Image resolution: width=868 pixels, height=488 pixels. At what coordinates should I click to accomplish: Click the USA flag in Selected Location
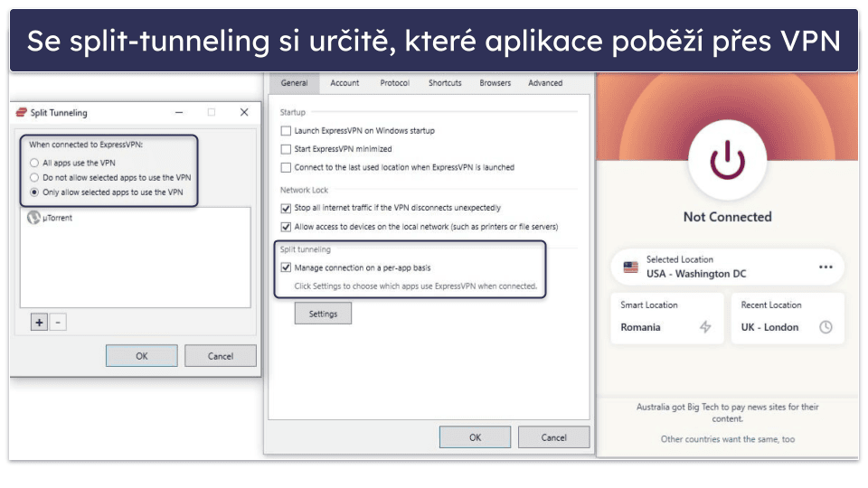630,267
